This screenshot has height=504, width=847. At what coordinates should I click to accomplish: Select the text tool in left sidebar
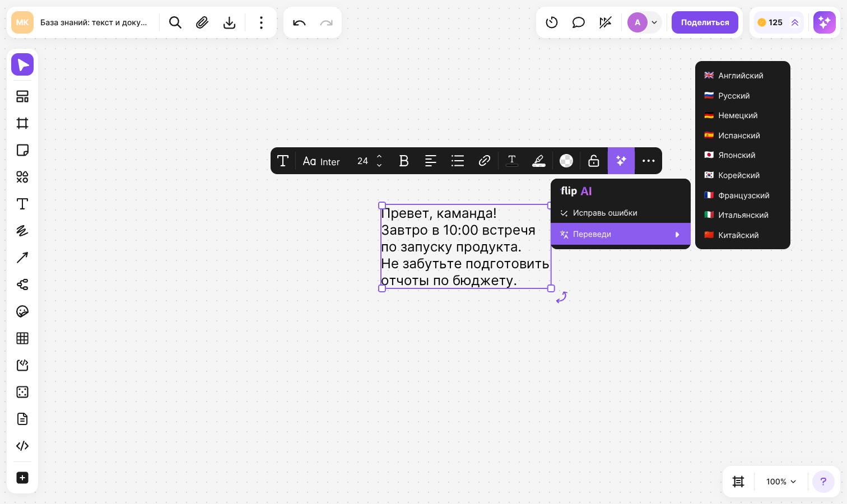pyautogui.click(x=22, y=204)
